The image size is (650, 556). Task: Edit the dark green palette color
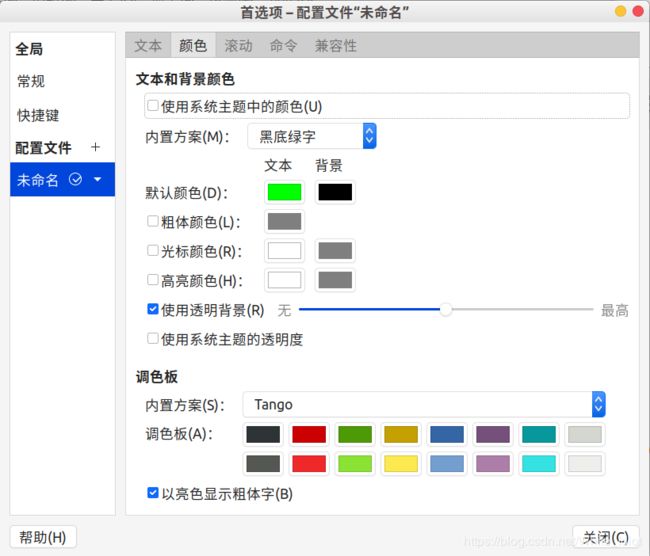point(355,435)
